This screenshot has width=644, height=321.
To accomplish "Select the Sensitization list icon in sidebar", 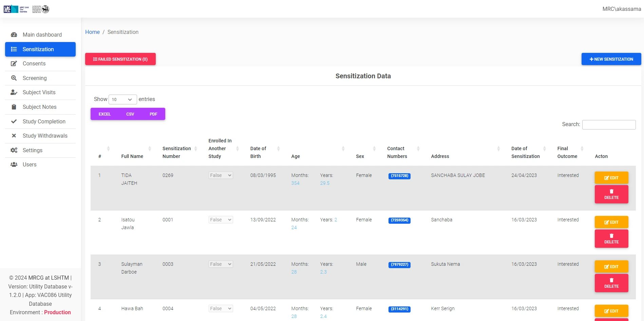I will coord(14,49).
